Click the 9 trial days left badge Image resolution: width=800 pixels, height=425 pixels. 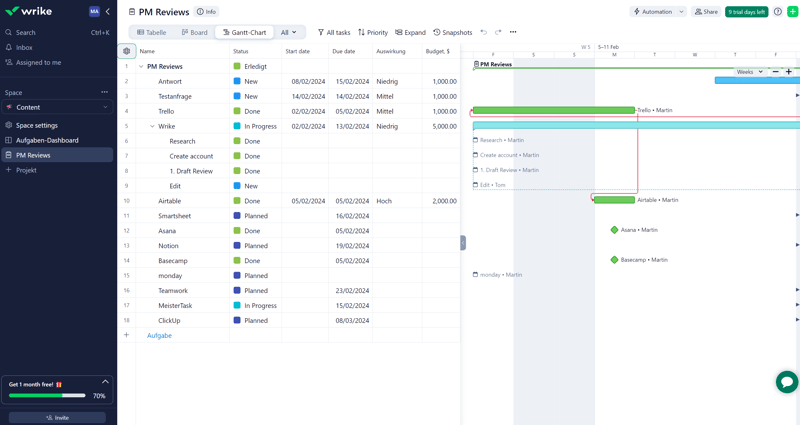tap(746, 11)
